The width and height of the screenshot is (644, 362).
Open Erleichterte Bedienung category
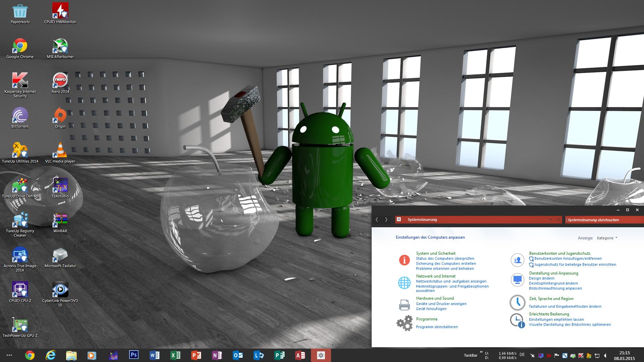tap(549, 314)
